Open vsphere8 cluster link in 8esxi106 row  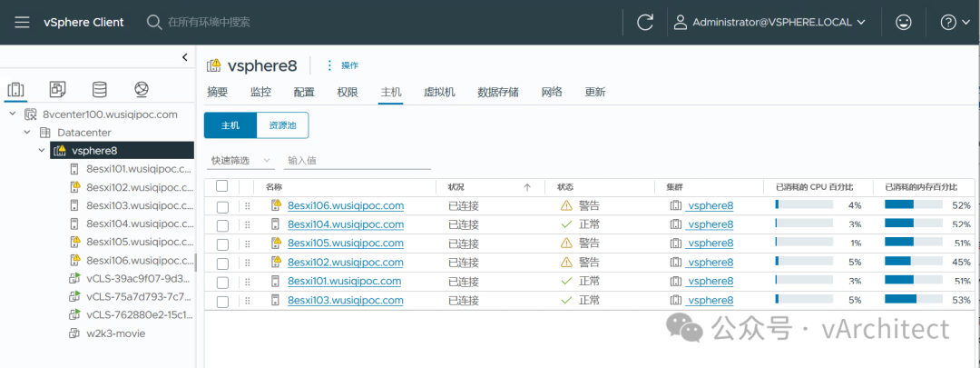[x=710, y=205]
